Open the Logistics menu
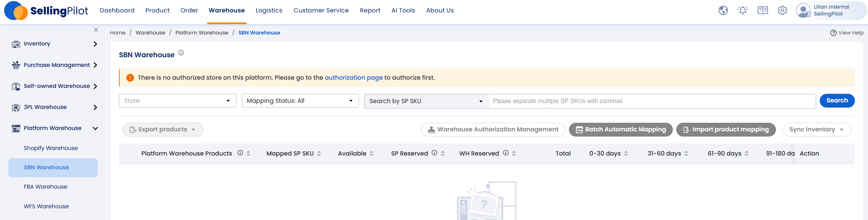 pos(269,10)
